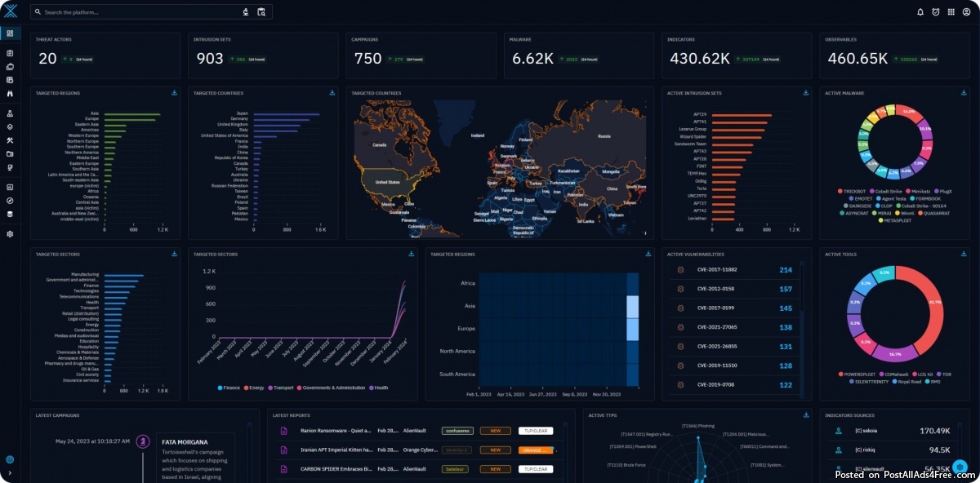Open the user profile account icon
Image resolution: width=980 pixels, height=483 pixels.
pyautogui.click(x=966, y=12)
